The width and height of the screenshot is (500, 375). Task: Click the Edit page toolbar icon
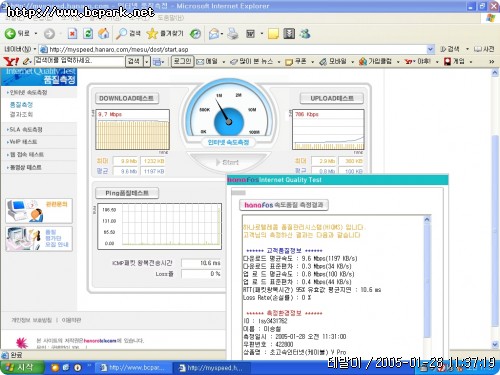250,33
